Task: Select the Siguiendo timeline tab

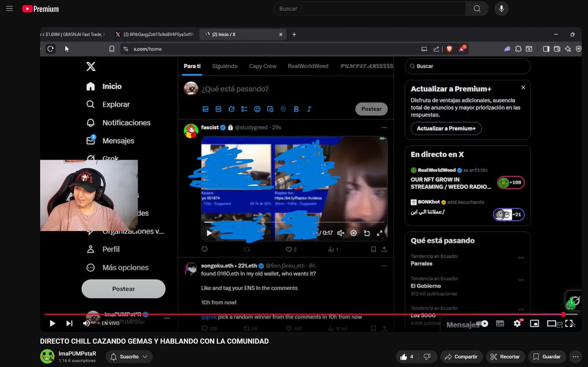Action: (x=225, y=66)
